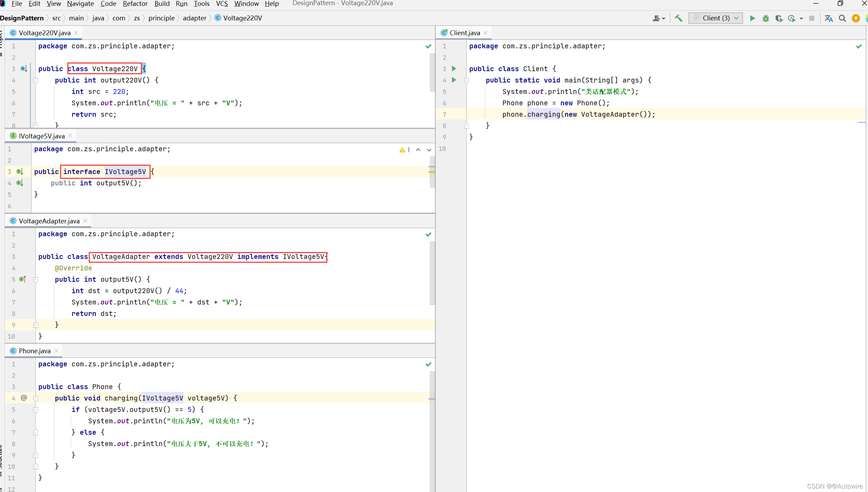Open the Navigate menu

[x=80, y=3]
